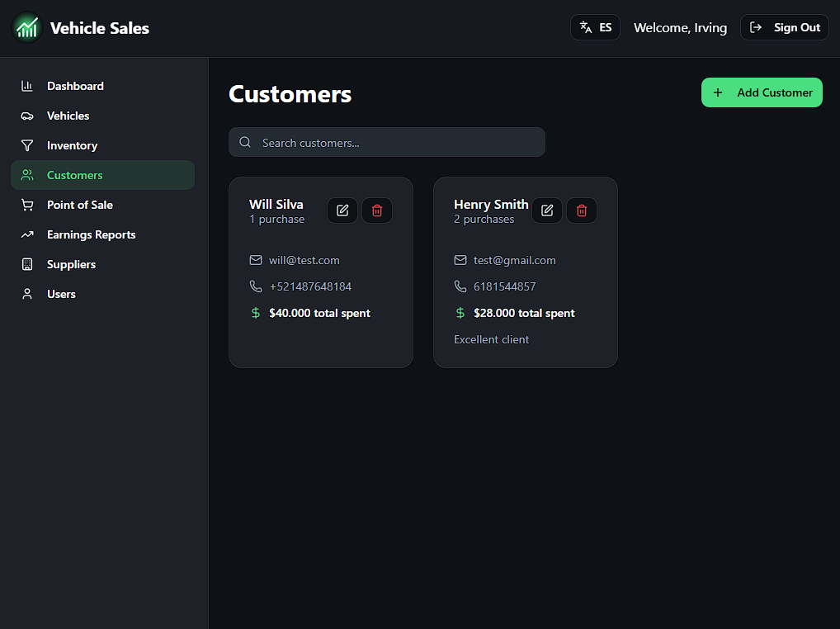Click the dollar icon beside $40.000
Image resolution: width=840 pixels, height=629 pixels.
click(x=256, y=313)
